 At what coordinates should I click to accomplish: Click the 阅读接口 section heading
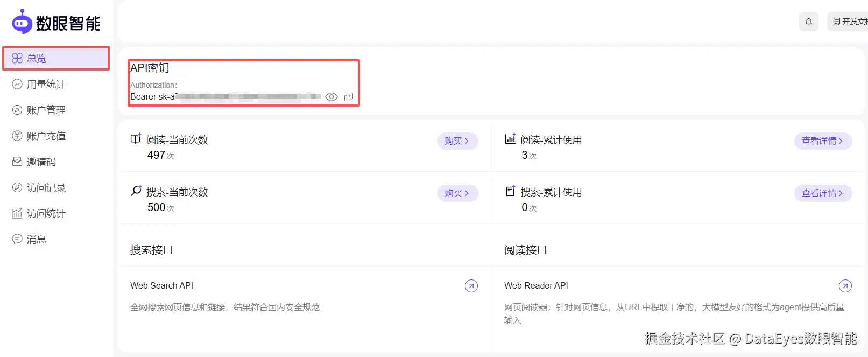pyautogui.click(x=526, y=250)
